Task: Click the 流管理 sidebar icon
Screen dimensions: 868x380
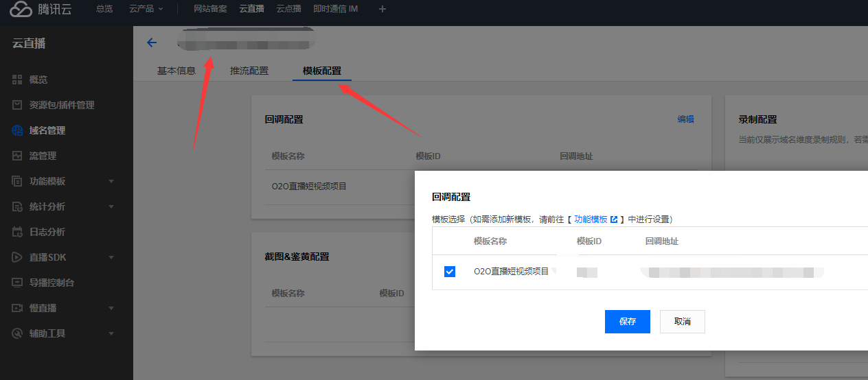Action: (x=17, y=156)
